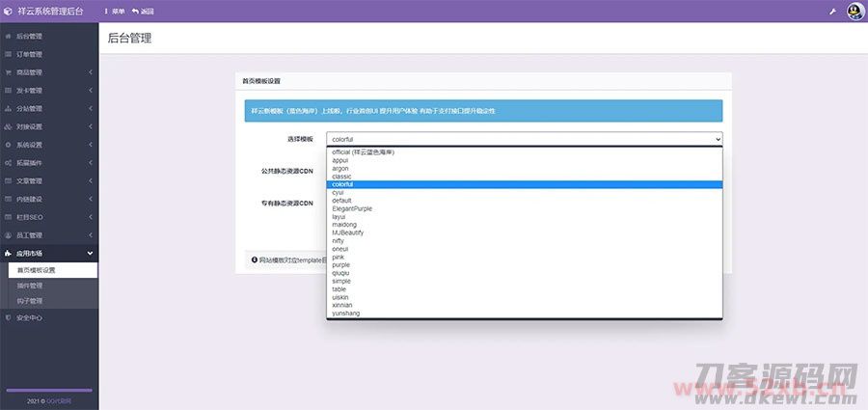Click the 后台管理 home icon in sidebar
Image resolution: width=868 pixels, height=410 pixels.
pyautogui.click(x=9, y=36)
